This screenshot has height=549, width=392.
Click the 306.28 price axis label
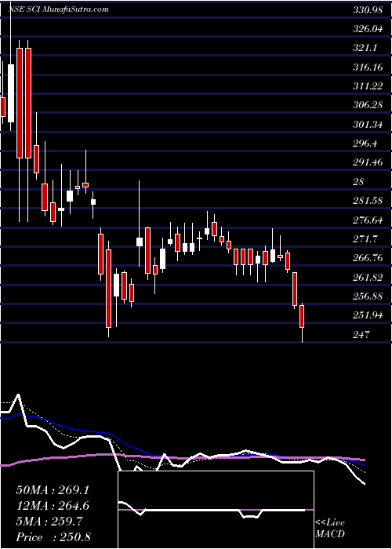coord(368,105)
